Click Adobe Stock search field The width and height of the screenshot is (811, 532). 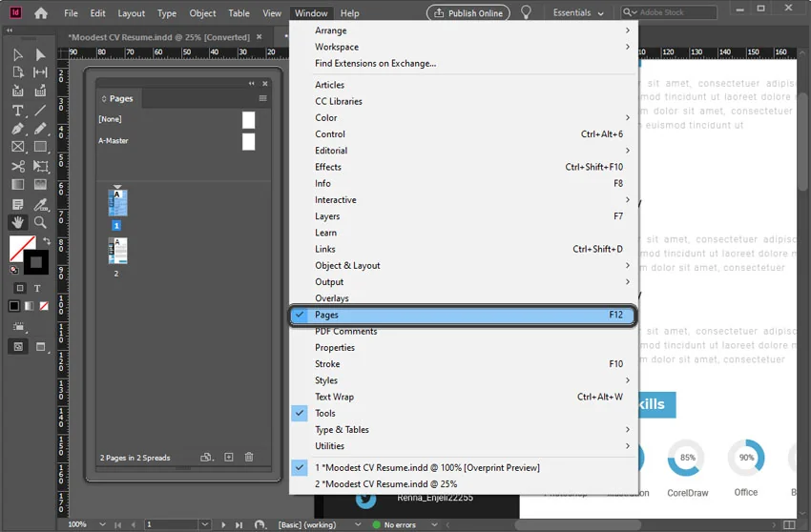click(669, 12)
